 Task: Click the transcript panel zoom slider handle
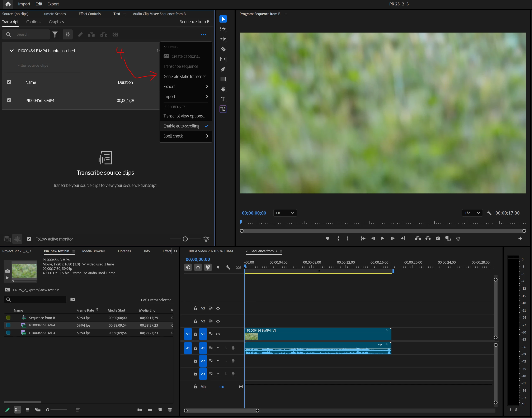(185, 239)
